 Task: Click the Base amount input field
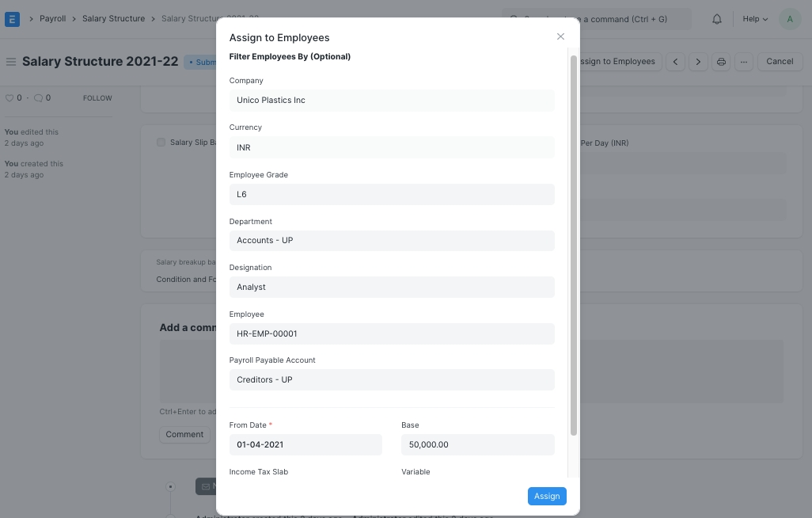477,445
